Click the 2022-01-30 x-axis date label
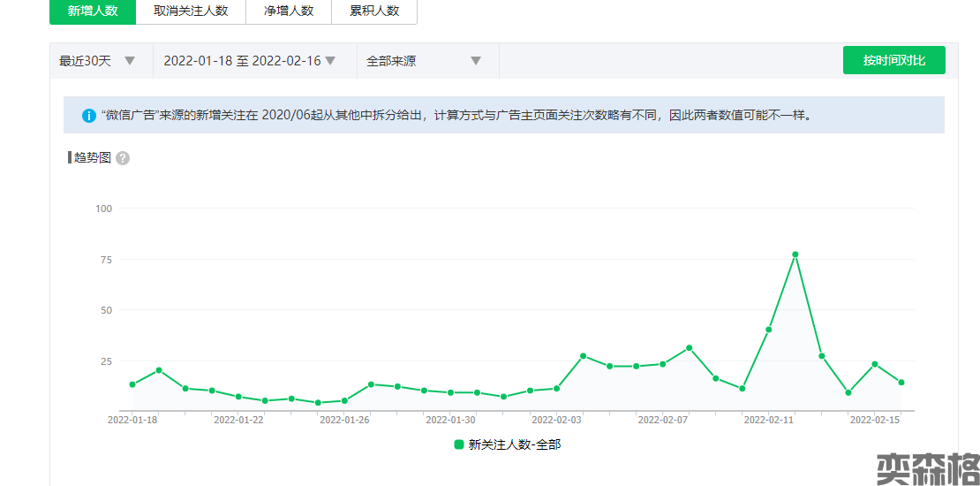980x486 pixels. (450, 421)
